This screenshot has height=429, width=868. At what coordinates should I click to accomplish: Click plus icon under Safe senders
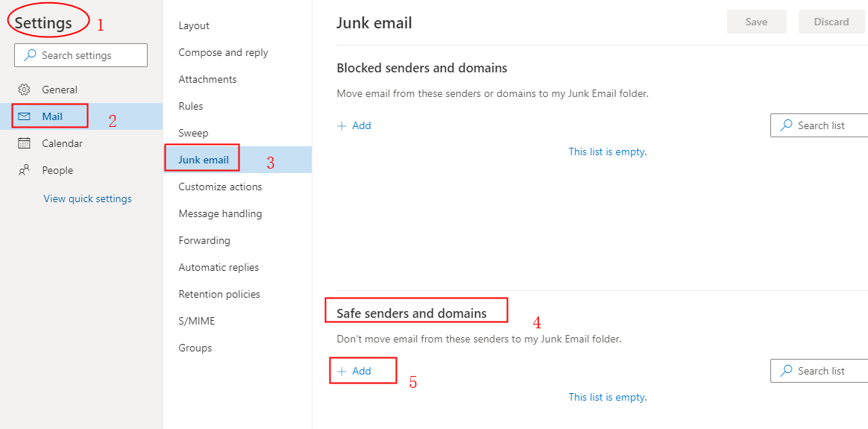342,372
